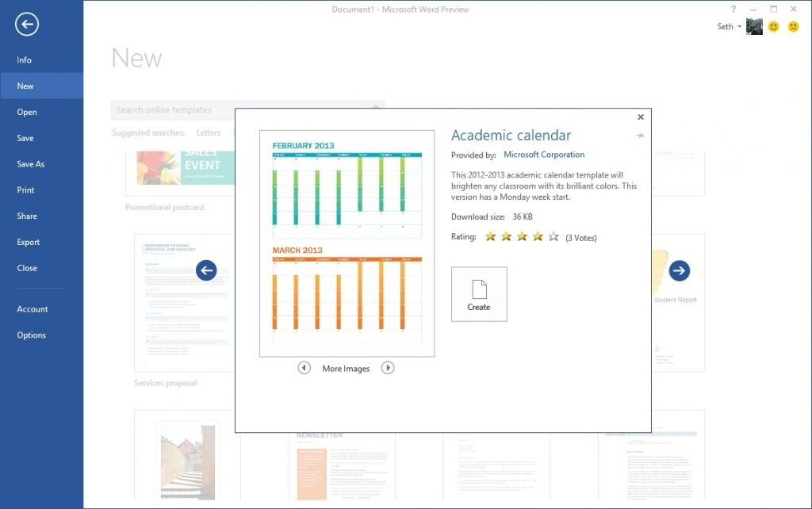Send a frown feedback
The height and width of the screenshot is (509, 812).
point(793,26)
